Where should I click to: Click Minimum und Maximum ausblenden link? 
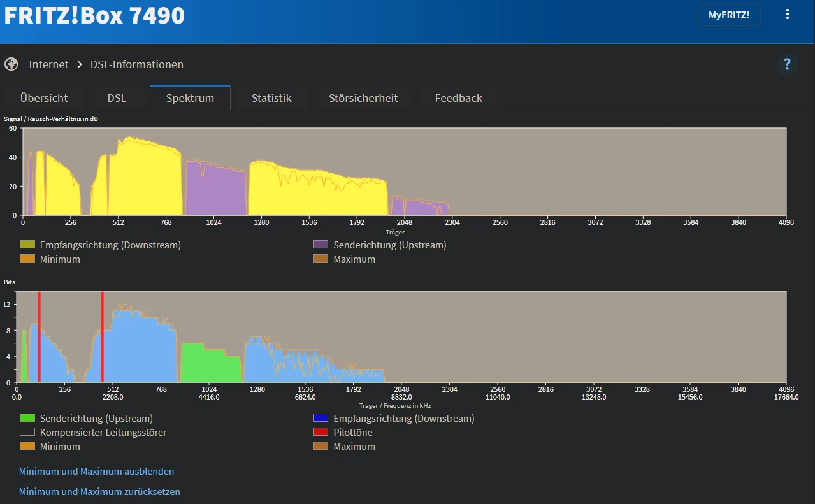pyautogui.click(x=96, y=472)
